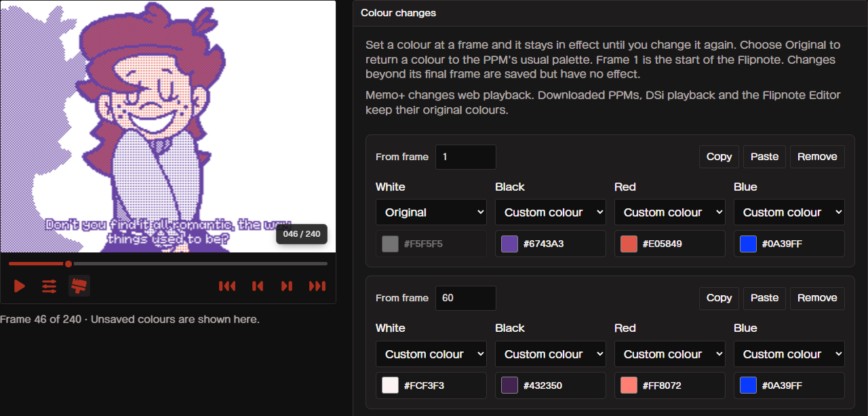Step back one frame
This screenshot has width=868, height=416.
[258, 286]
